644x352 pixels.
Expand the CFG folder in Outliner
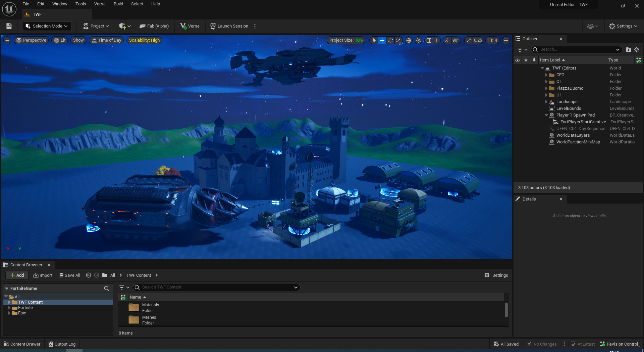pyautogui.click(x=546, y=75)
